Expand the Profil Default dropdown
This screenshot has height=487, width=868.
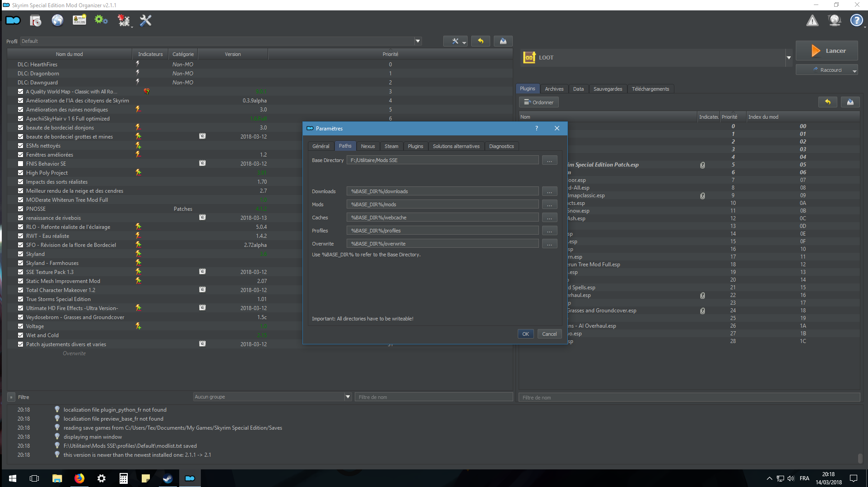click(x=418, y=41)
